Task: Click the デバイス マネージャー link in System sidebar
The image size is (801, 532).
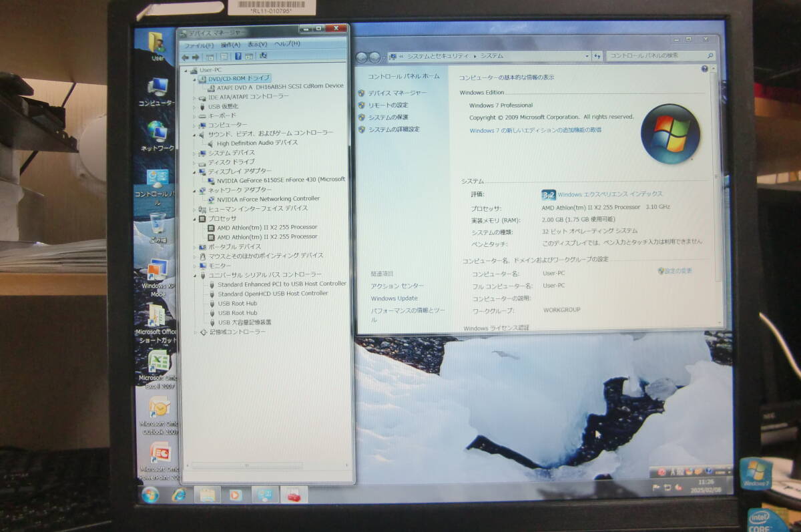Action: point(397,93)
